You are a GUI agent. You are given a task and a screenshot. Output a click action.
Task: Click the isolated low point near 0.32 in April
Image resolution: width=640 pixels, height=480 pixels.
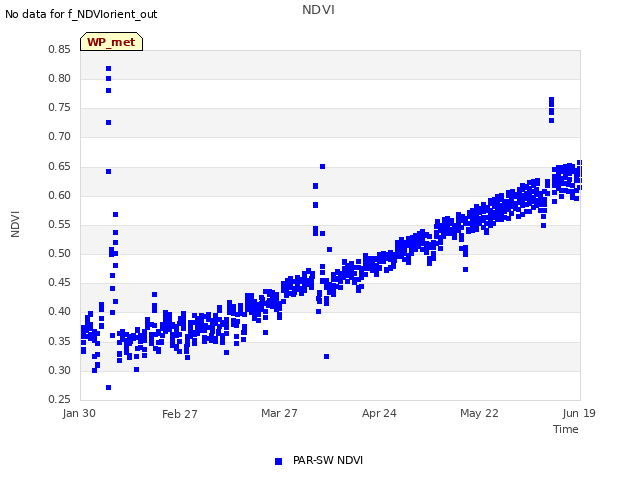click(x=327, y=357)
